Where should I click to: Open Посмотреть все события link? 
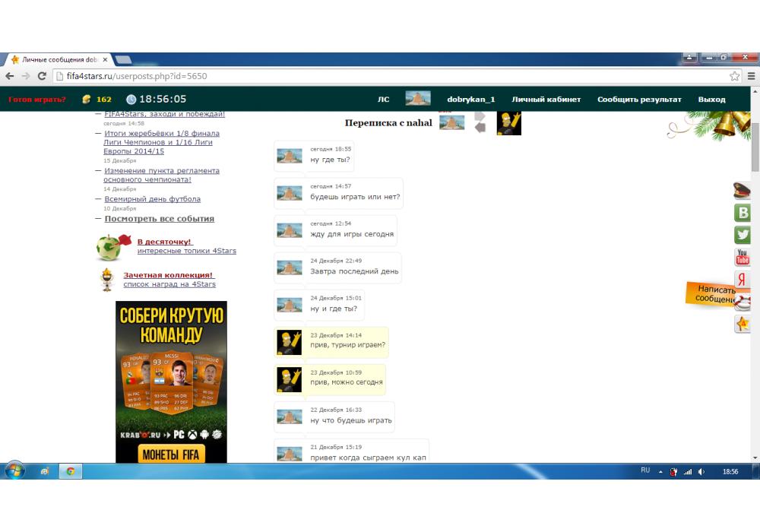pos(159,219)
